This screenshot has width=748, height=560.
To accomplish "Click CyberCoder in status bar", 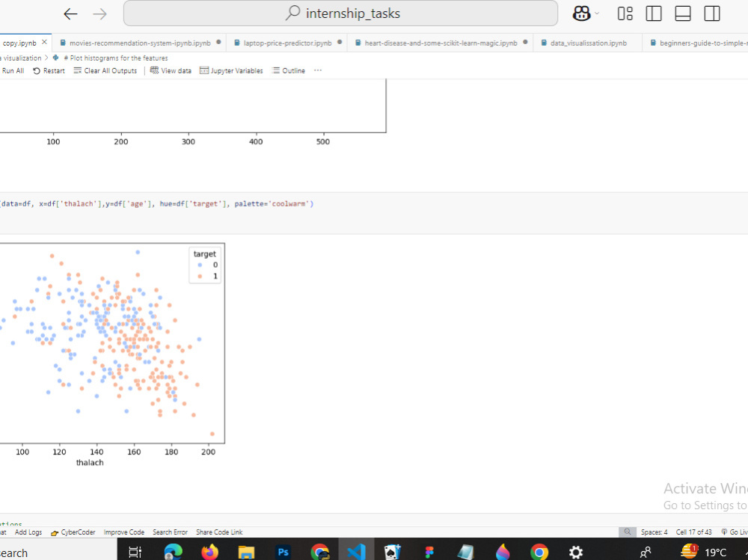I will click(73, 532).
